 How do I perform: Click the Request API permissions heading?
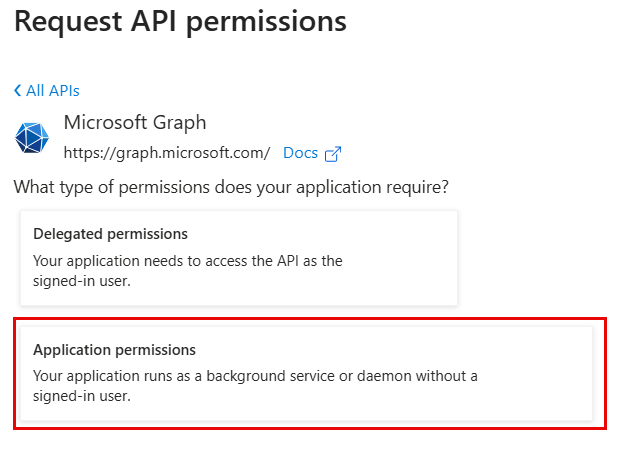point(181,21)
